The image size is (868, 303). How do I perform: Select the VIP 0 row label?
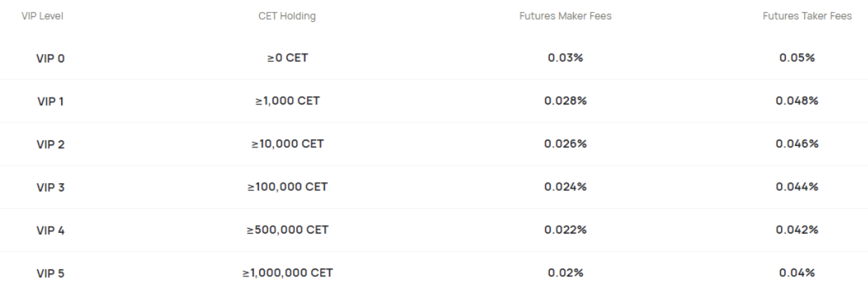pyautogui.click(x=51, y=59)
